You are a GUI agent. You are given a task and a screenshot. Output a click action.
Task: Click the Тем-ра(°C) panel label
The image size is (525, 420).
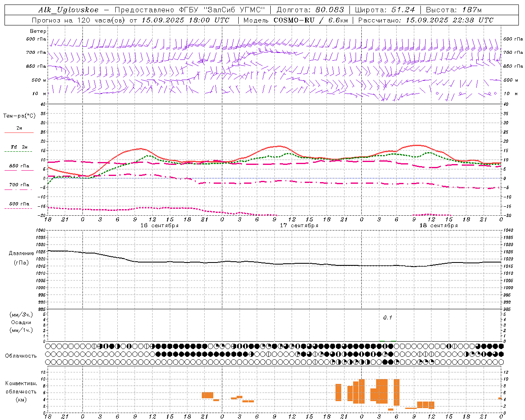click(19, 116)
